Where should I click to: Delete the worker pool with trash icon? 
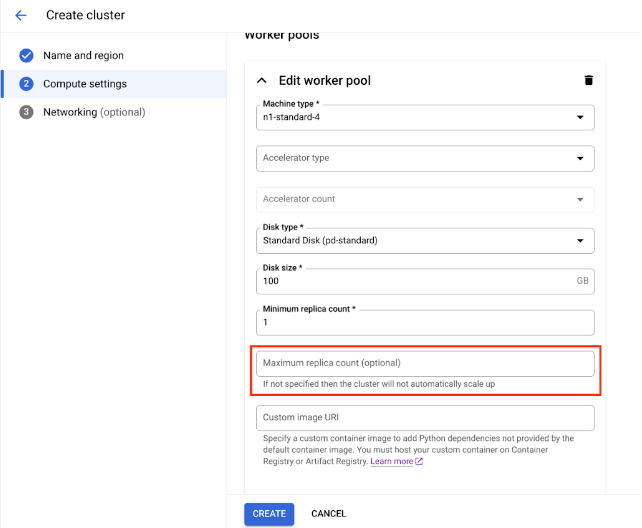pos(588,80)
